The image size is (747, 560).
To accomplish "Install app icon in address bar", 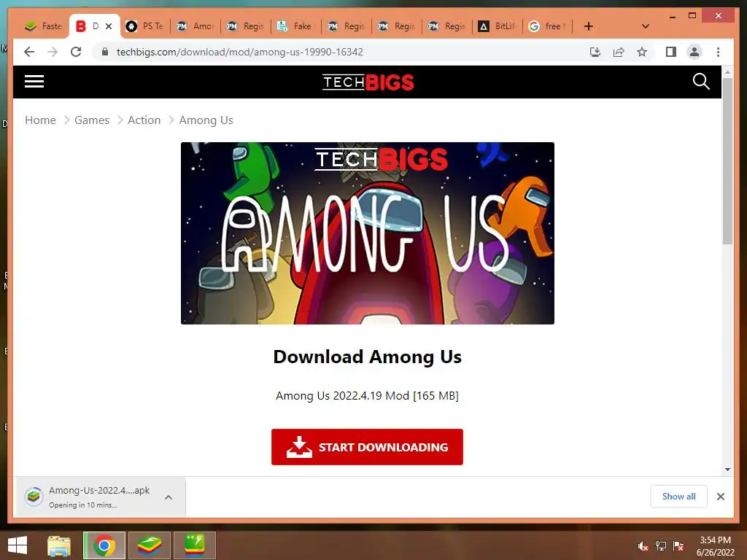I will click(595, 52).
